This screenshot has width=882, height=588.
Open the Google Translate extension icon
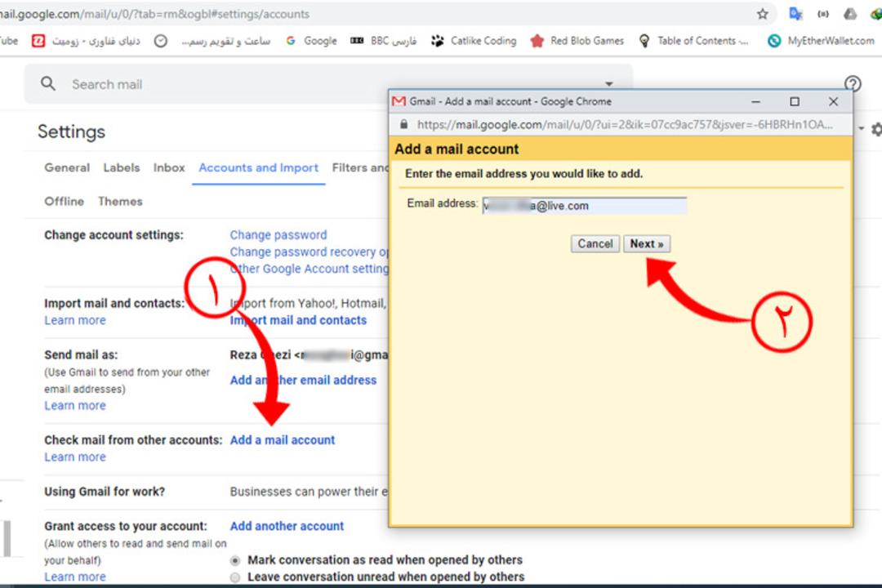[795, 14]
